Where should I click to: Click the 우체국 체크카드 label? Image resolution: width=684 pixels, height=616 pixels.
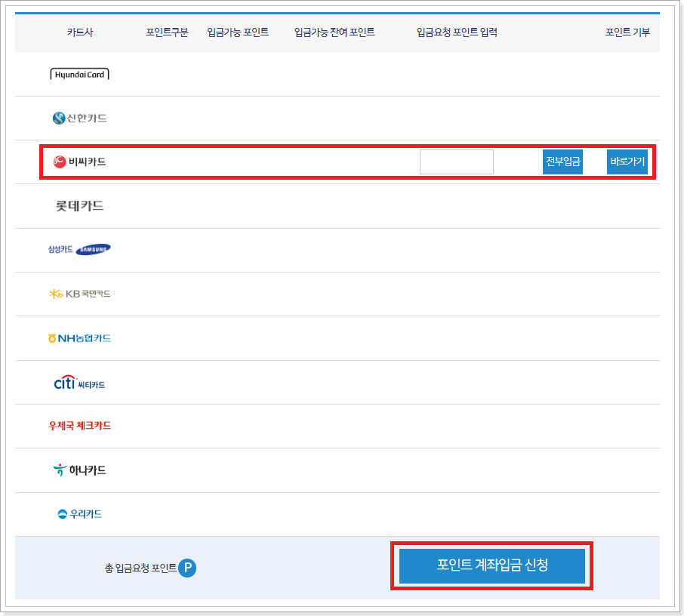pyautogui.click(x=79, y=426)
